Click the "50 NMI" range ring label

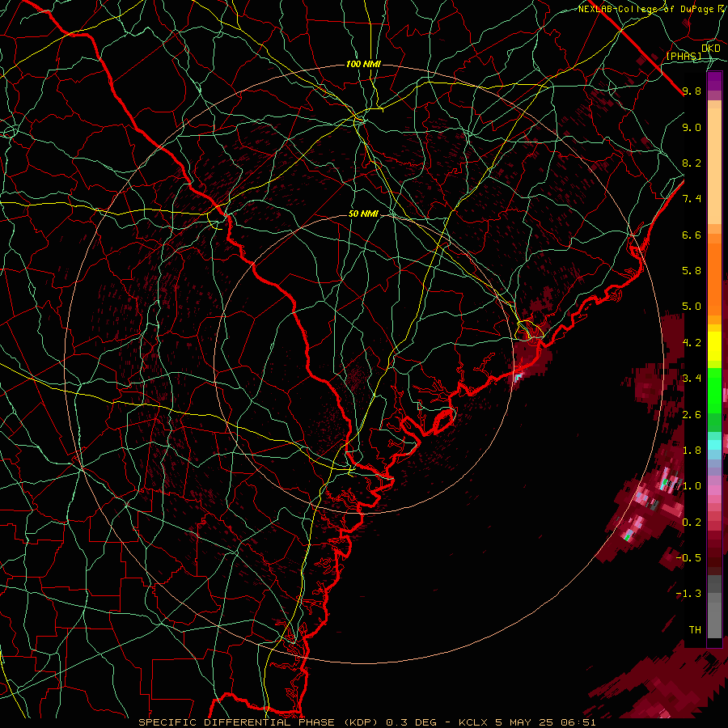pos(363,214)
